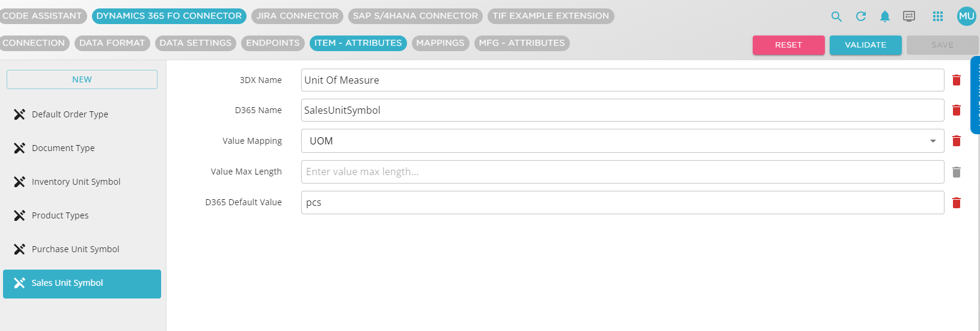Viewport: 980px width, 331px height.
Task: Click the D365 Name text field
Action: click(x=622, y=110)
